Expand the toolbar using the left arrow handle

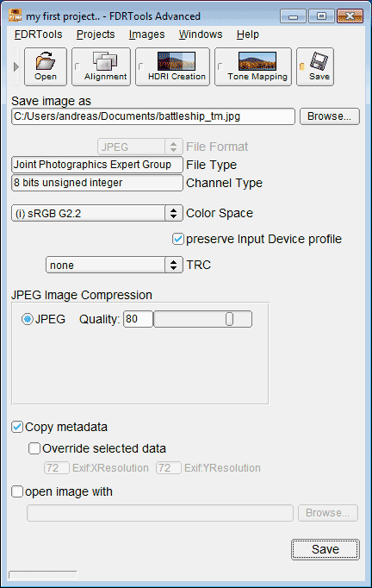[x=16, y=66]
